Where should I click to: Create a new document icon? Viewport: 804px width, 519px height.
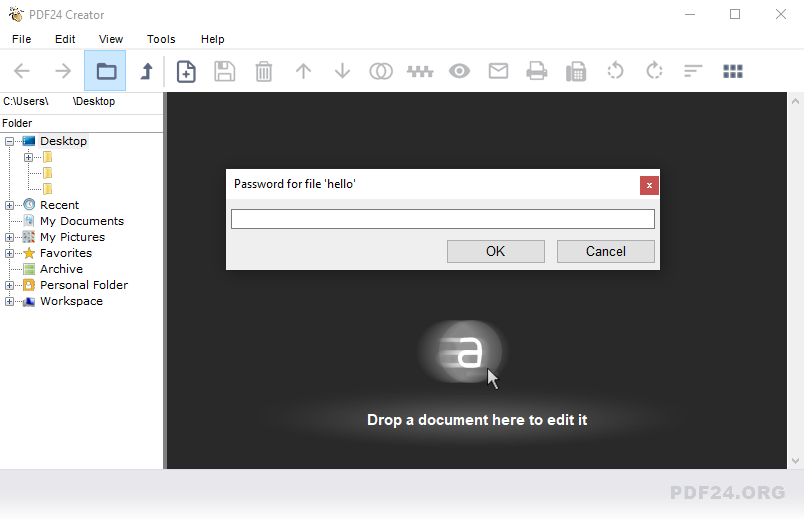(186, 71)
